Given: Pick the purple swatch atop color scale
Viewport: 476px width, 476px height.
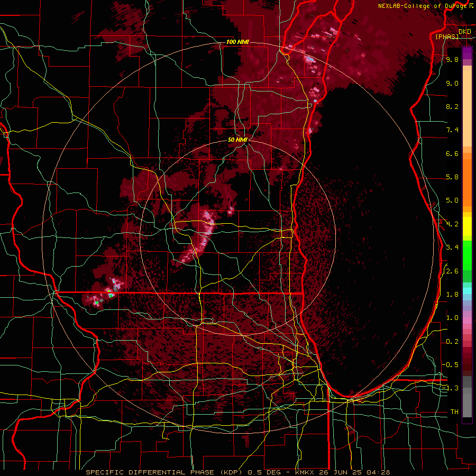Looking at the screenshot, I should tap(467, 52).
